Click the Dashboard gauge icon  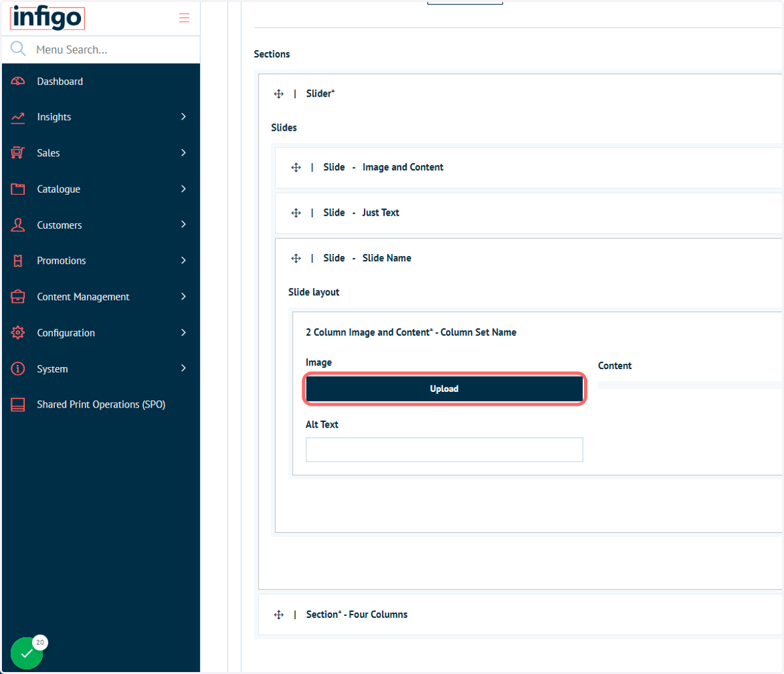(x=18, y=81)
